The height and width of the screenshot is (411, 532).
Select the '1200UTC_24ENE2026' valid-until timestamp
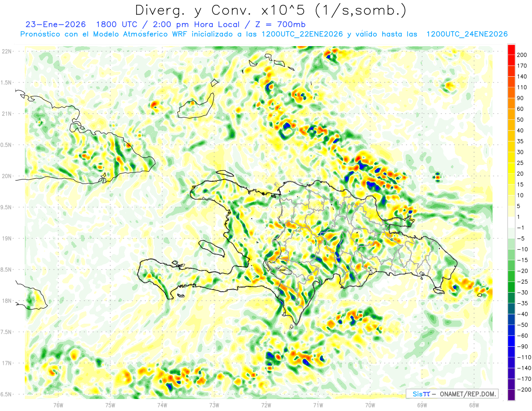coord(467,34)
